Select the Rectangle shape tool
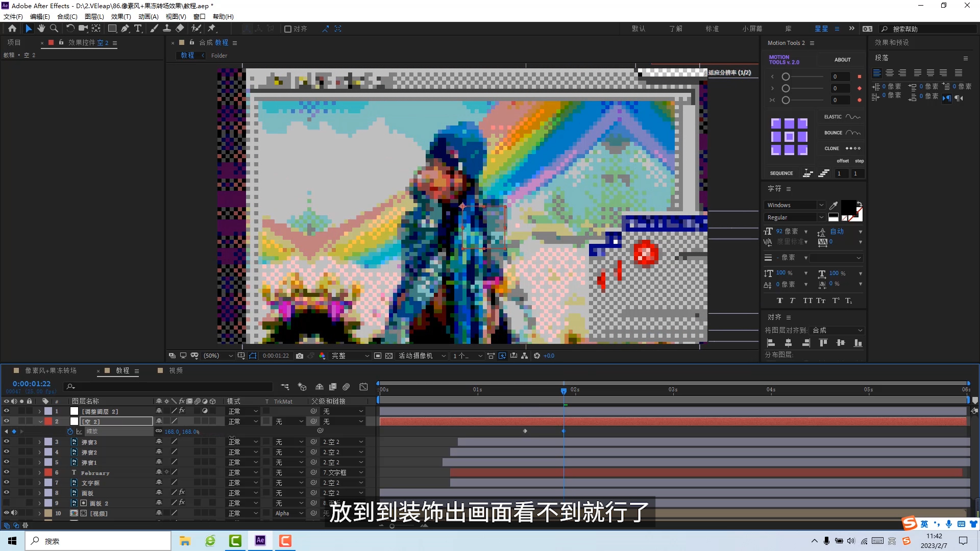 pyautogui.click(x=112, y=29)
